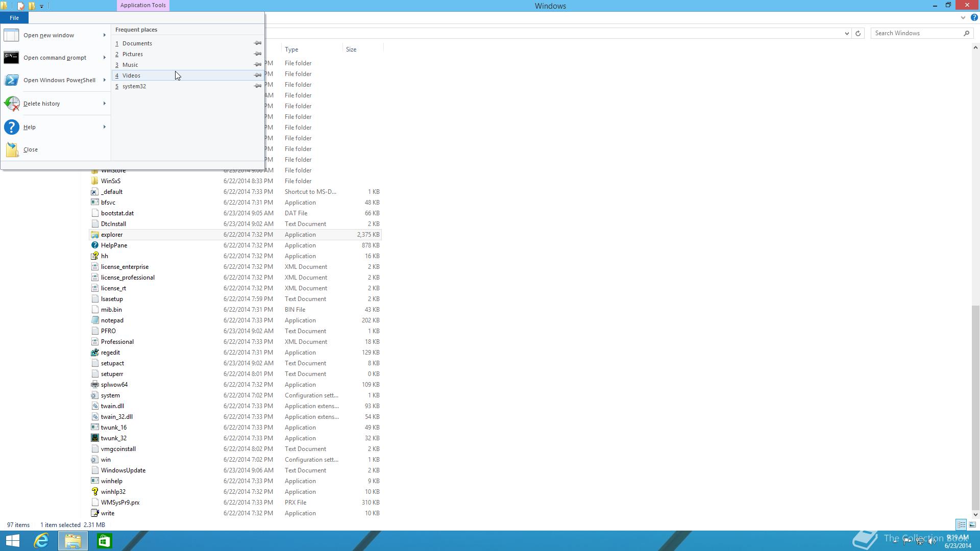Switch to details view in status bar
980x551 pixels.
pyautogui.click(x=961, y=524)
